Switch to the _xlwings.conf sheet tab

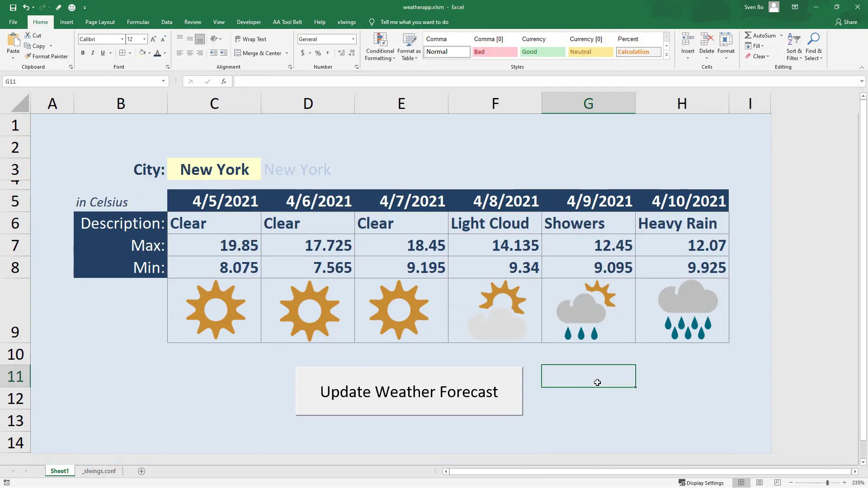(99, 471)
